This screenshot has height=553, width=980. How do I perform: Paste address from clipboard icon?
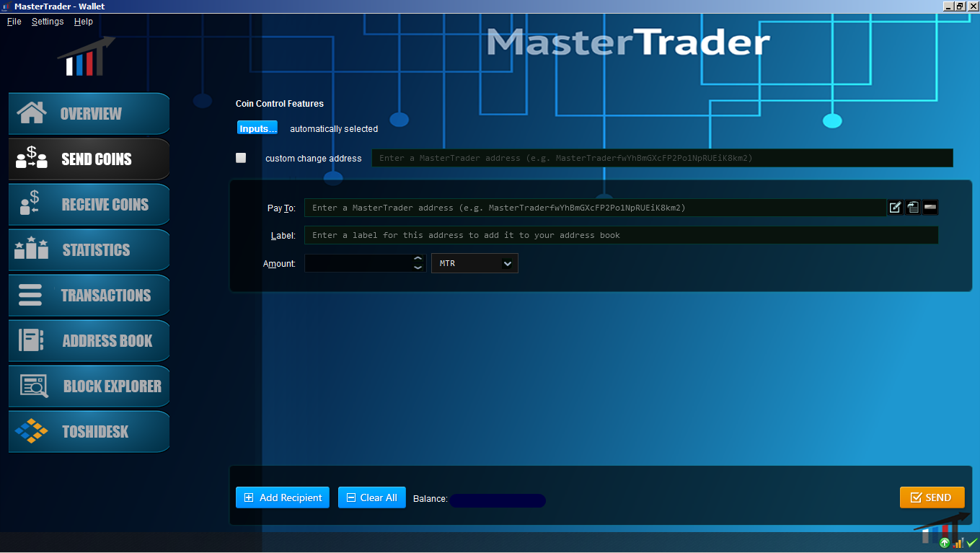[913, 208]
